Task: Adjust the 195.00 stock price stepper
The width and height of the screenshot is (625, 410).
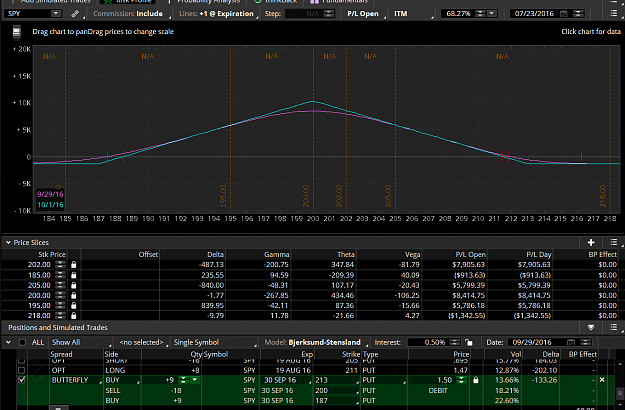Action: click(x=60, y=306)
